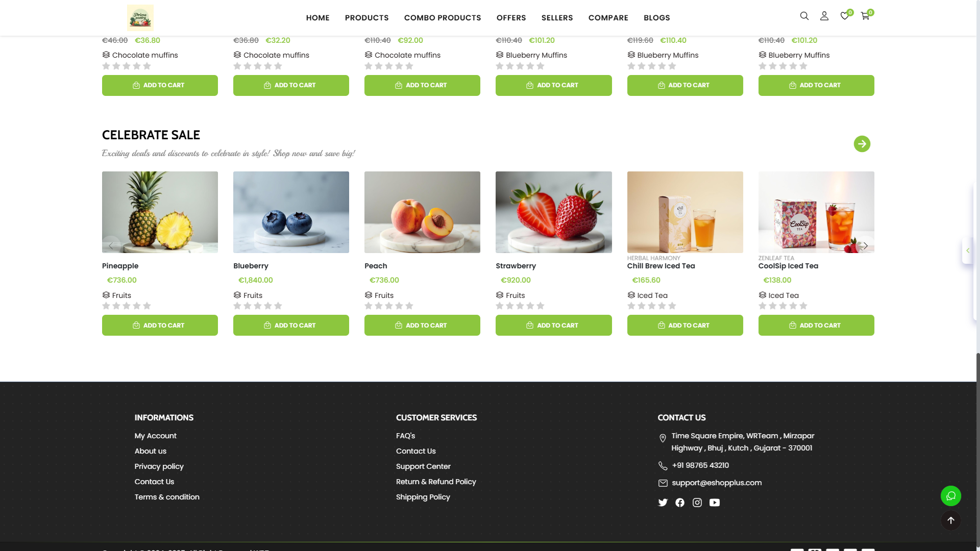The image size is (980, 551).
Task: Show next Celebrate Sale carousel items
Action: [x=866, y=245]
